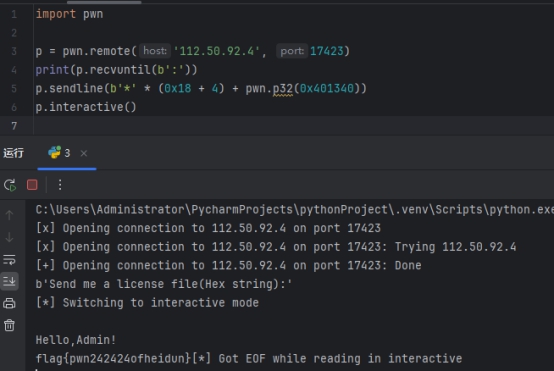Viewport: 554px width, 371px height.
Task: Click the 运行 panel label
Action: [x=13, y=153]
